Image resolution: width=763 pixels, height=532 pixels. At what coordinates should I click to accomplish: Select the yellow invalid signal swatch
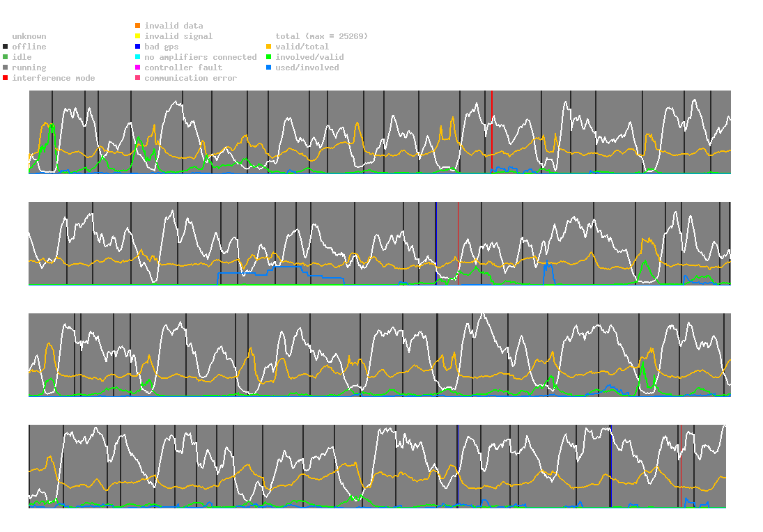pos(138,36)
